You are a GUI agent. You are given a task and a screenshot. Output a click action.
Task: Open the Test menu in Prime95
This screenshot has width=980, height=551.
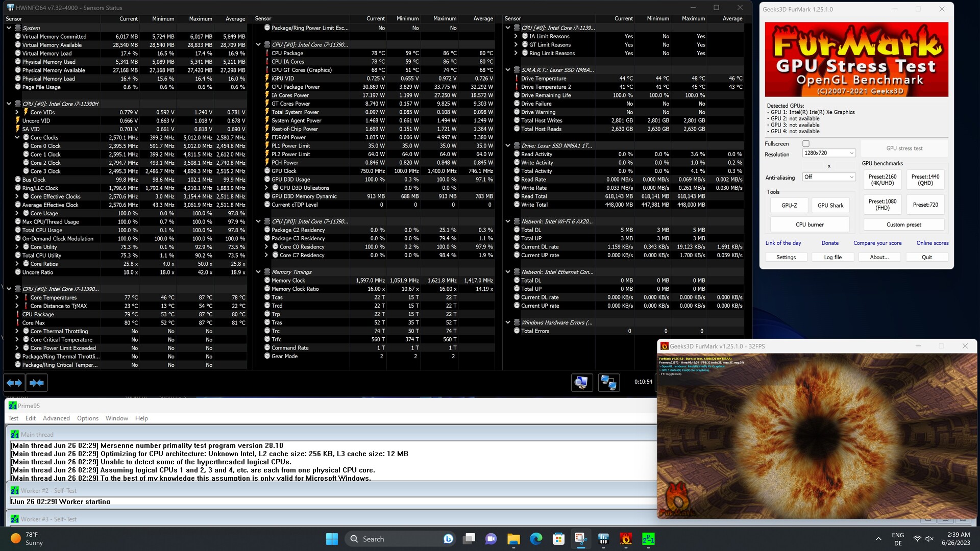point(13,418)
